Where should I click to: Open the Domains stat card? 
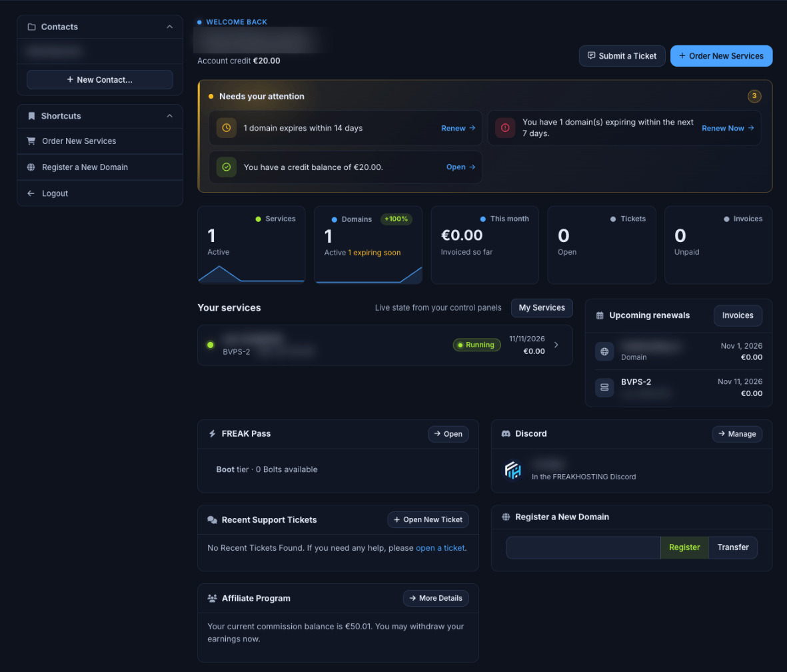coord(368,245)
